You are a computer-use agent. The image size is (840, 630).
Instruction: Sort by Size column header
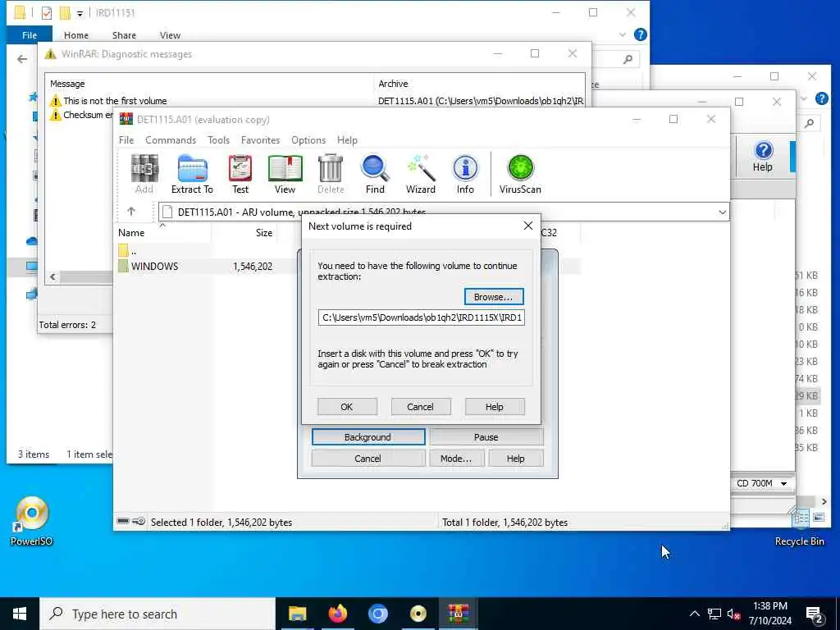[244, 233]
